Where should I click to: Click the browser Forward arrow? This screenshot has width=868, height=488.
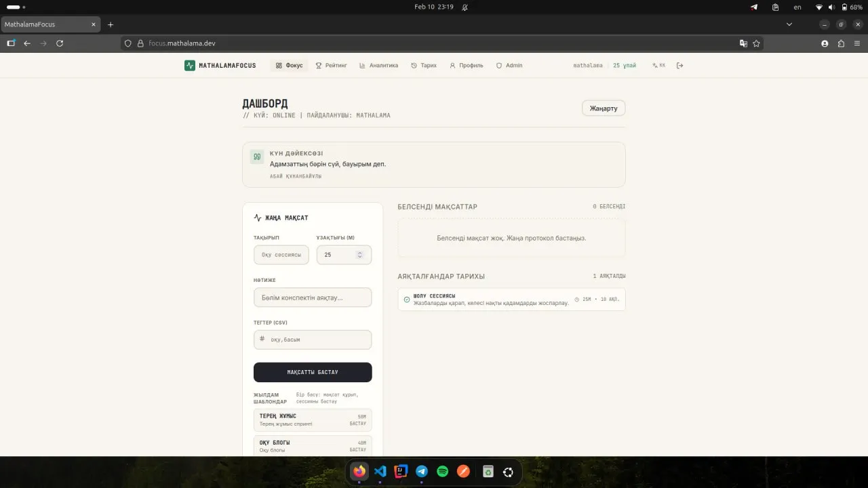43,43
